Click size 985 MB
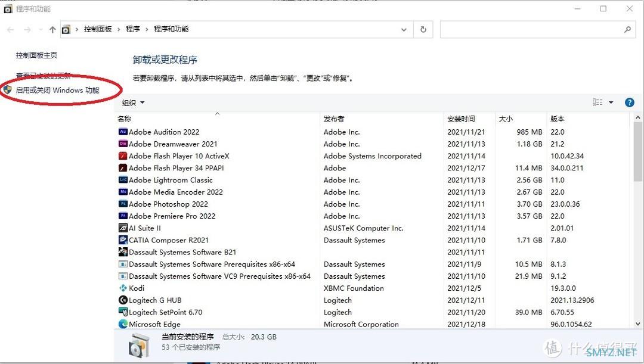 [x=530, y=132]
